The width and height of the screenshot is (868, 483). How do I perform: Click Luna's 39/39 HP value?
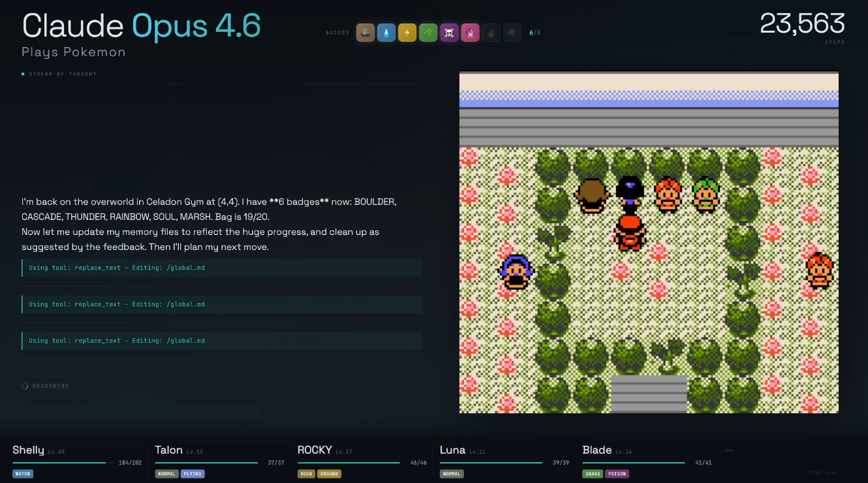[x=561, y=463]
